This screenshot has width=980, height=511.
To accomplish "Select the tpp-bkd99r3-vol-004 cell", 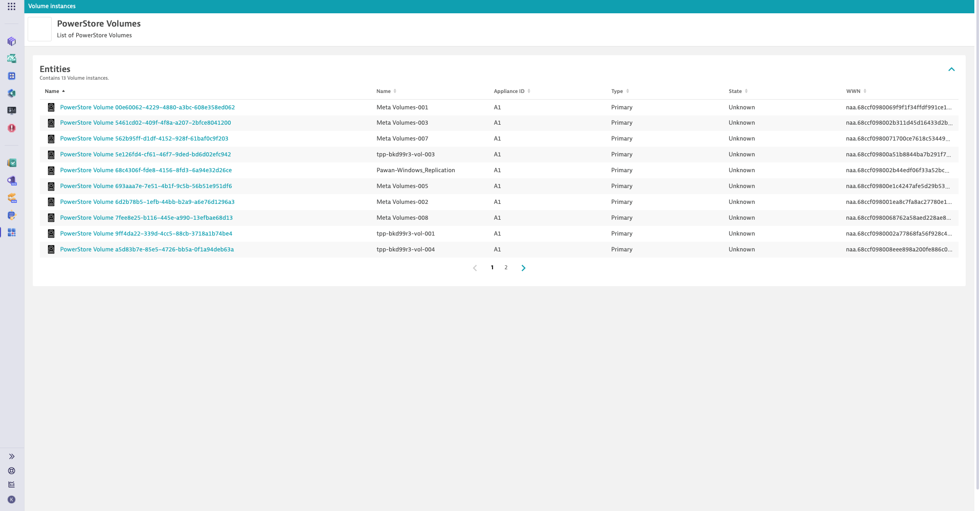I will (x=406, y=249).
